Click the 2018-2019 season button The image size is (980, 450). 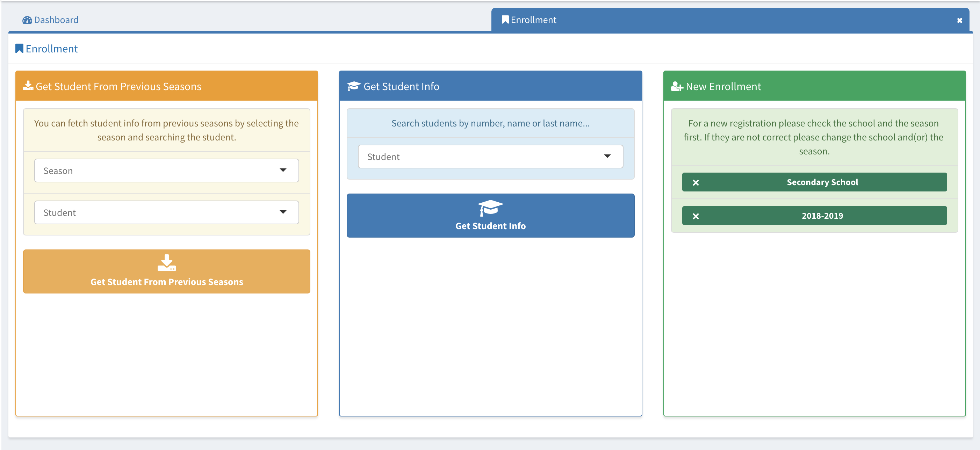822,216
